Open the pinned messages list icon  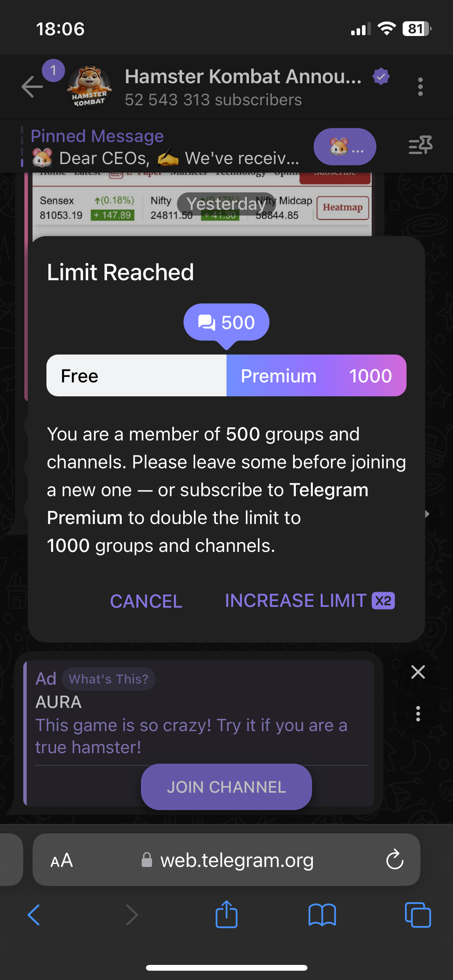pyautogui.click(x=420, y=146)
